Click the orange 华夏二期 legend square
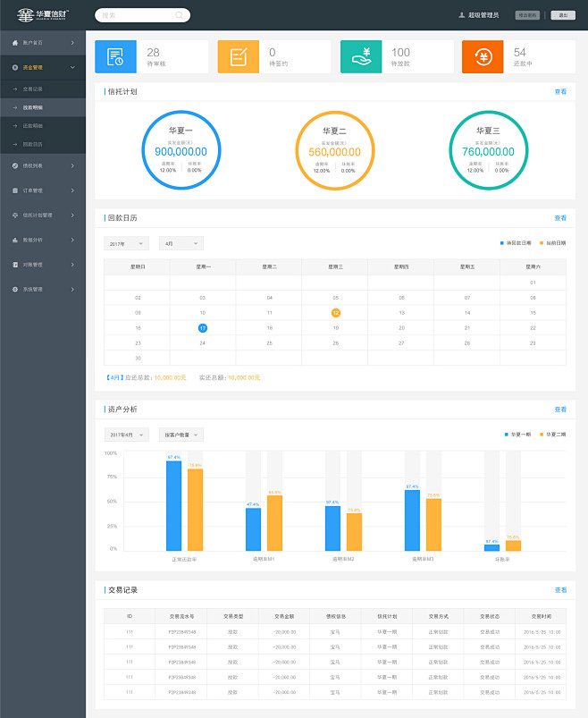 (542, 435)
